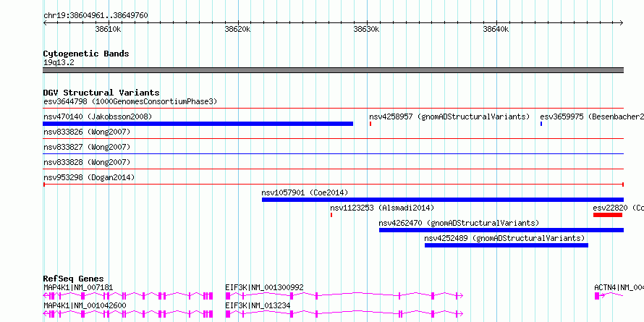Click the Cytogenetic Bands track heading
Viewport: 644px width, 322px height.
coord(86,54)
